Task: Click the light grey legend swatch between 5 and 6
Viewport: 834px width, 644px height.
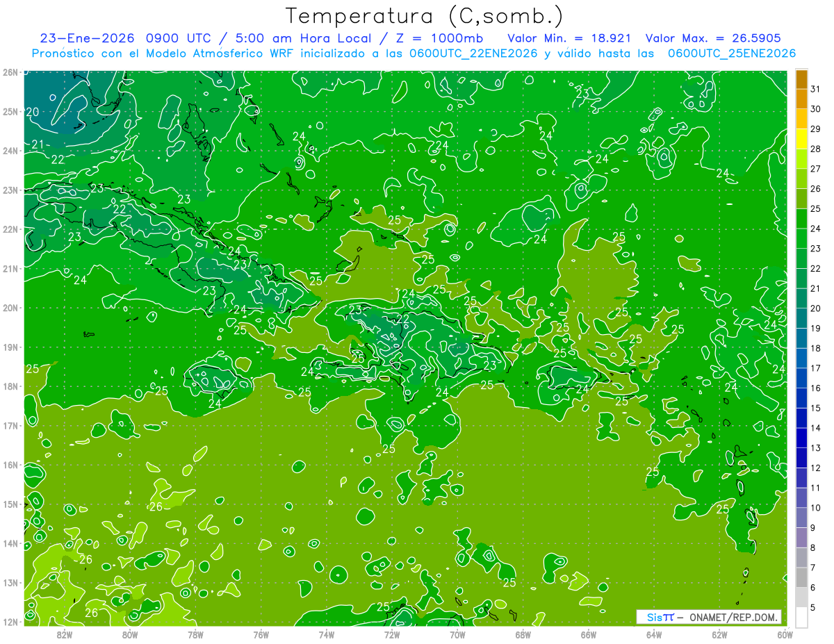Action: tap(801, 597)
